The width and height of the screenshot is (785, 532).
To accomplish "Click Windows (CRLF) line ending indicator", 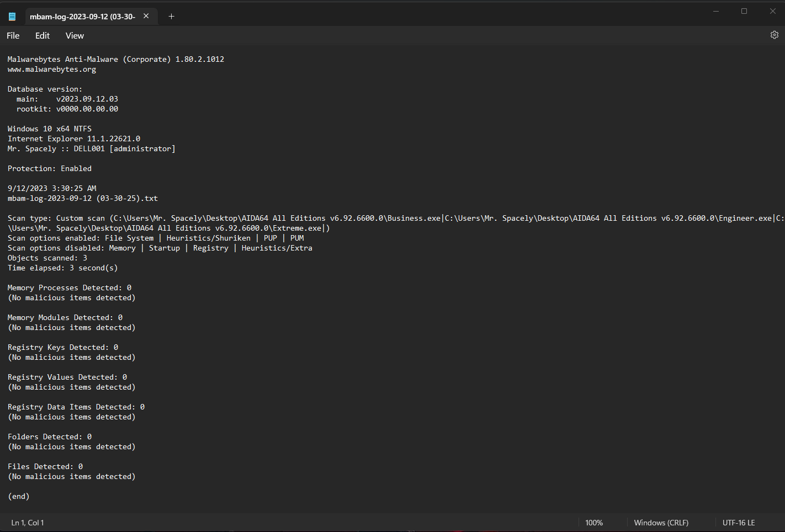I will [x=661, y=523].
